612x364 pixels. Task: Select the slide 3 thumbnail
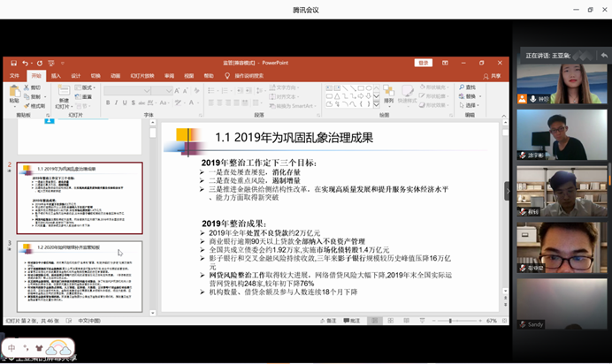(79, 276)
